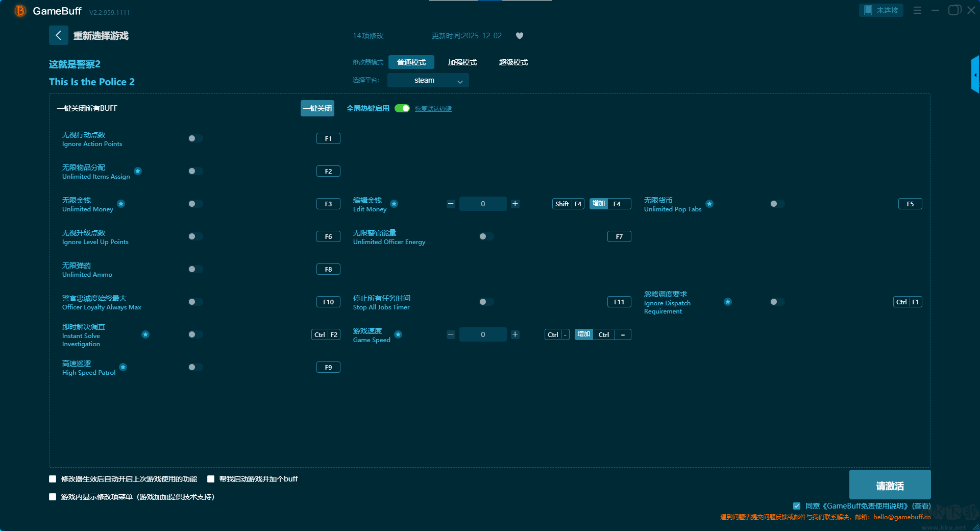Expand the blue side panel arrow
Viewport: 980px width, 531px height.
(975, 75)
